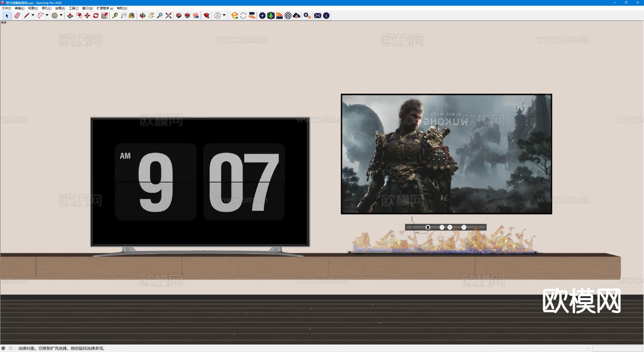The height and width of the screenshot is (352, 644).
Task: Open the 文件(F) menu
Action: [6, 8]
